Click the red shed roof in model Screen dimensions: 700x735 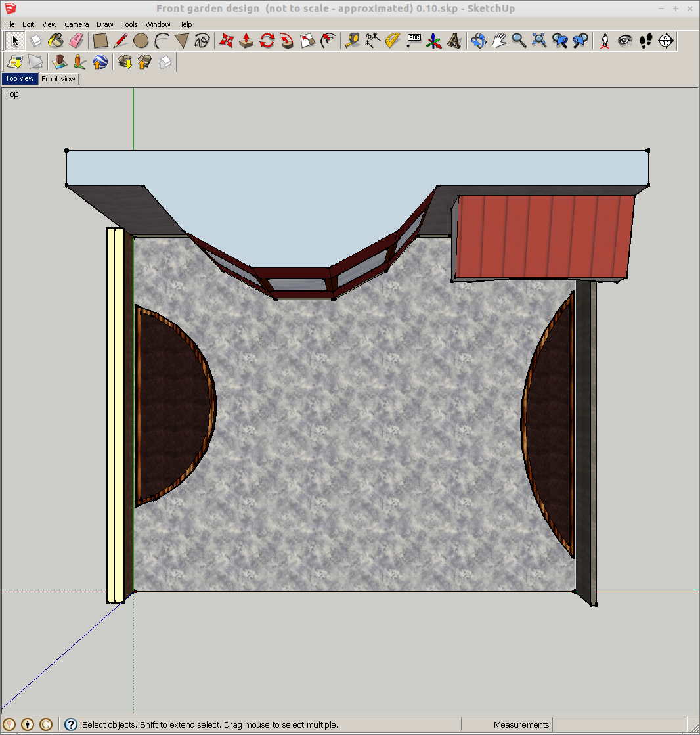point(544,236)
